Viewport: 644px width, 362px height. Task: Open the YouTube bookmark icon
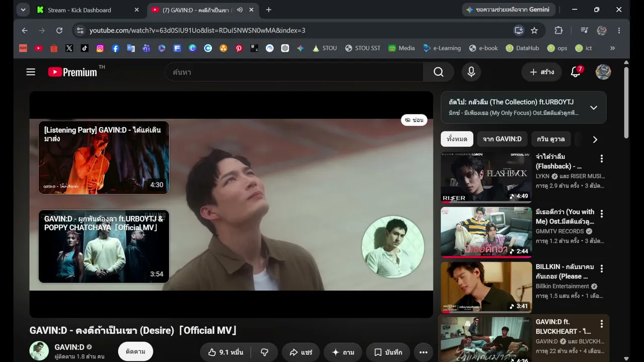(38, 48)
